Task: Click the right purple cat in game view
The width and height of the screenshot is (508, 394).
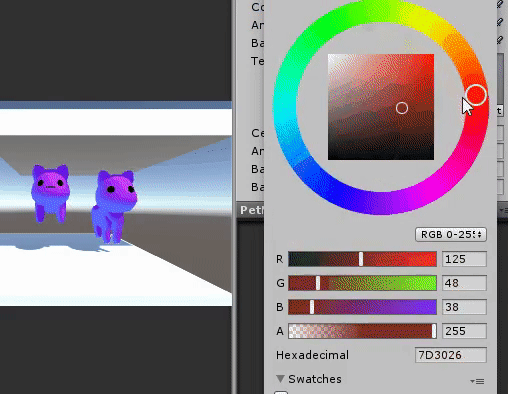Action: (x=114, y=207)
